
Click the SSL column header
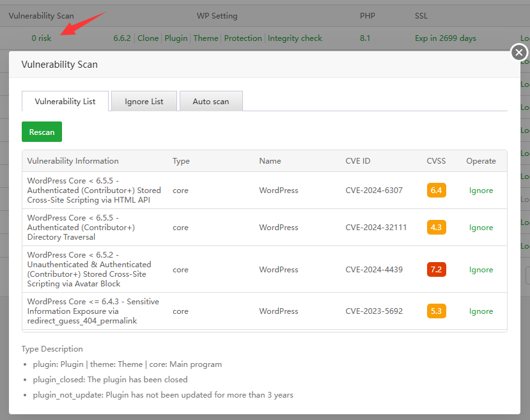pos(421,16)
